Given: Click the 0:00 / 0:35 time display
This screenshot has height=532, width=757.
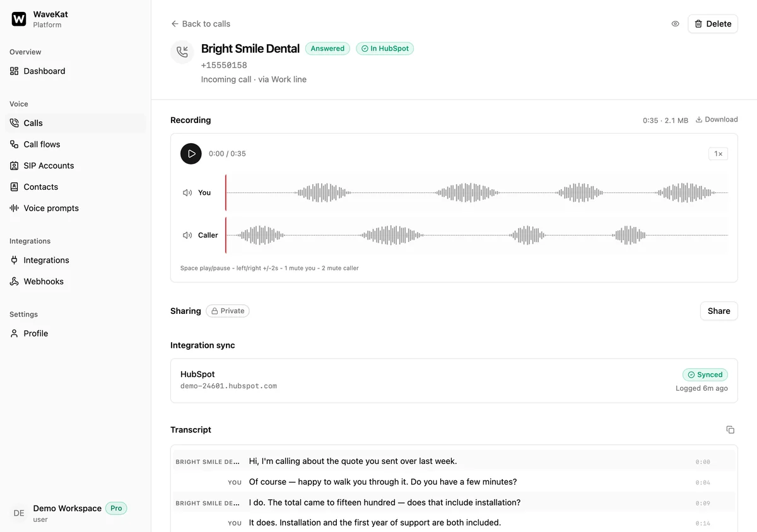Looking at the screenshot, I should [x=227, y=154].
